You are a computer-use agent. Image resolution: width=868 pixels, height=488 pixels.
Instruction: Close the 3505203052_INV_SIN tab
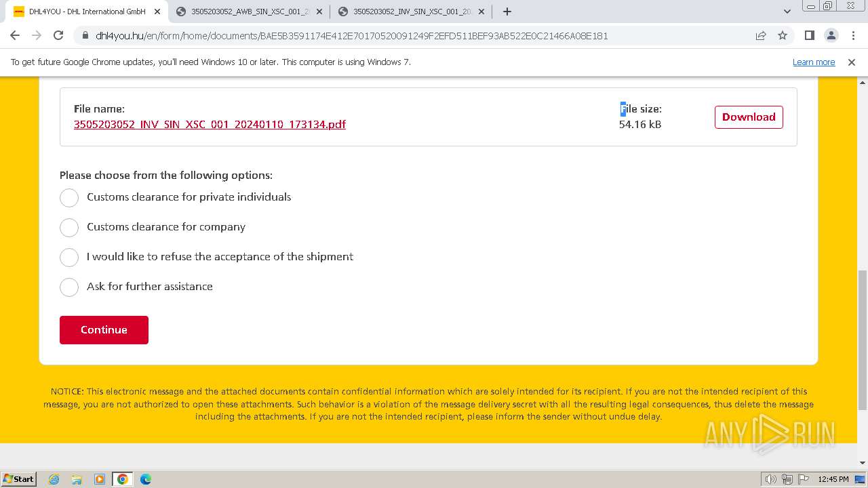tap(481, 12)
